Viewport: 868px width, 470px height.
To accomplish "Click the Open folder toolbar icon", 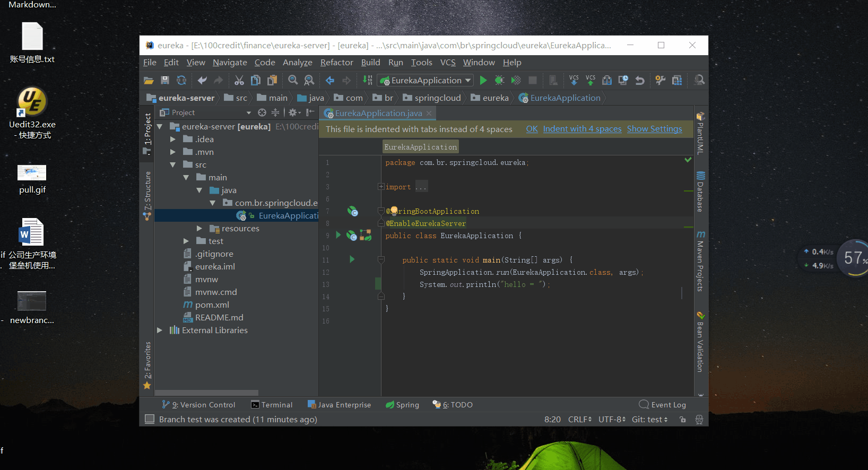I will [x=149, y=81].
